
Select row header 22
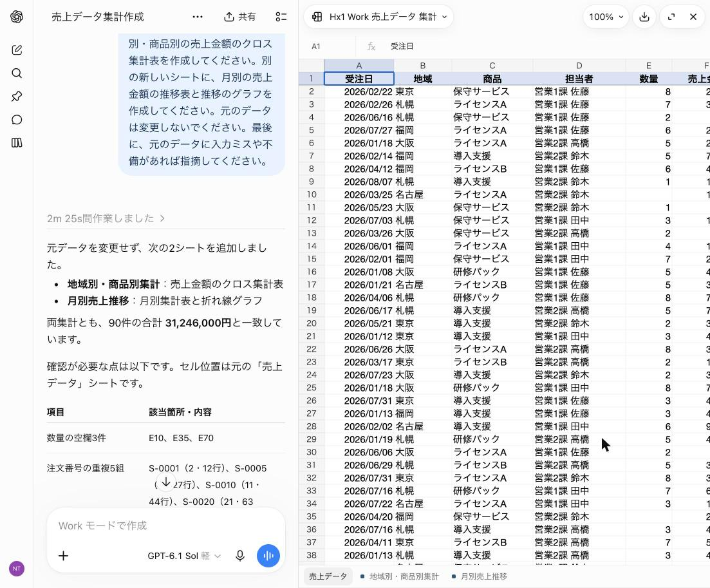click(x=312, y=349)
